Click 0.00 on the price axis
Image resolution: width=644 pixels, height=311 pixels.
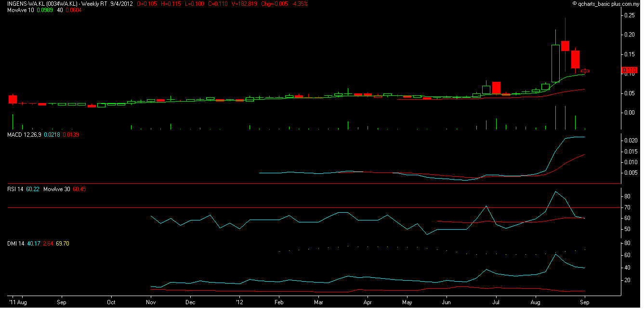(x=629, y=113)
